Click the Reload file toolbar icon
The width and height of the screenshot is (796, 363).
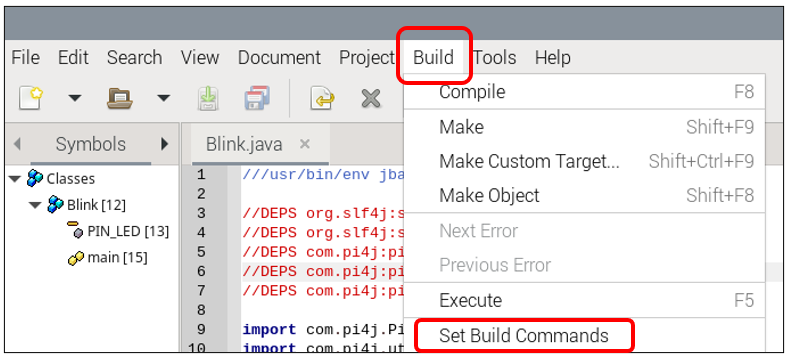click(x=322, y=98)
